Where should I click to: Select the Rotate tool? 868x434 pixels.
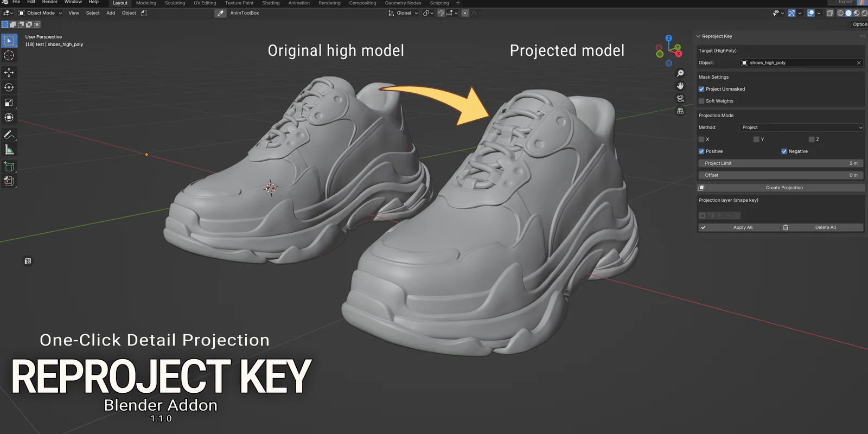tap(9, 87)
